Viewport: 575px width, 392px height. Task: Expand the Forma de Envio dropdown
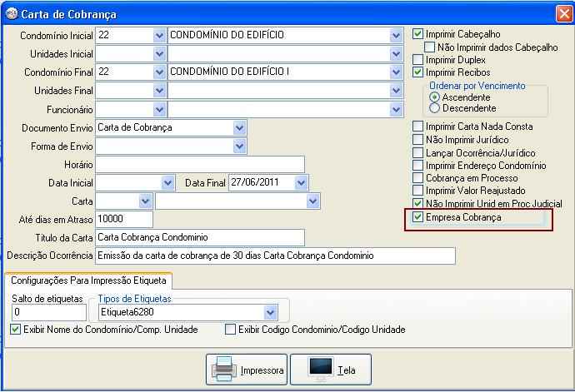240,146
